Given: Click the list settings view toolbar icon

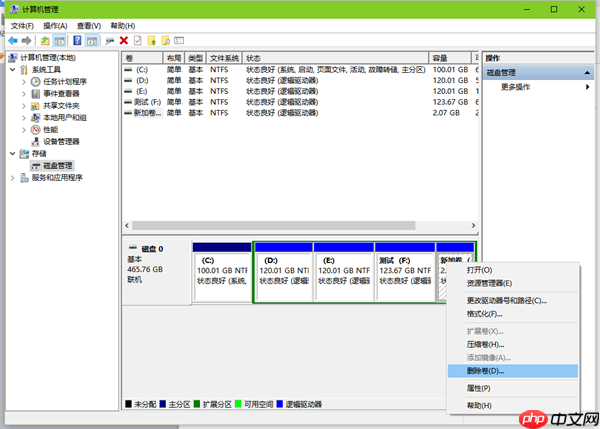Looking at the screenshot, I should (179, 41).
